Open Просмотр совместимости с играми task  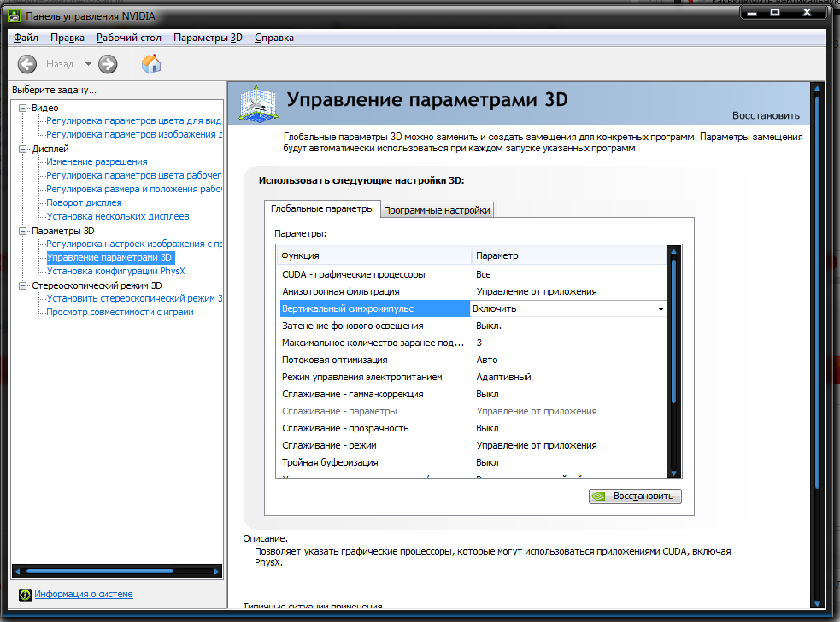tap(120, 312)
